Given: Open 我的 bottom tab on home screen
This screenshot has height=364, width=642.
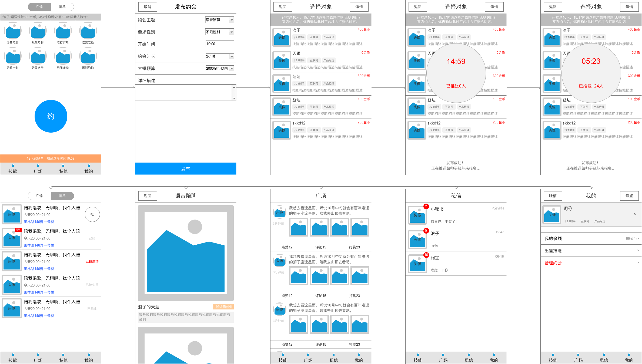Looking at the screenshot, I should tap(89, 169).
